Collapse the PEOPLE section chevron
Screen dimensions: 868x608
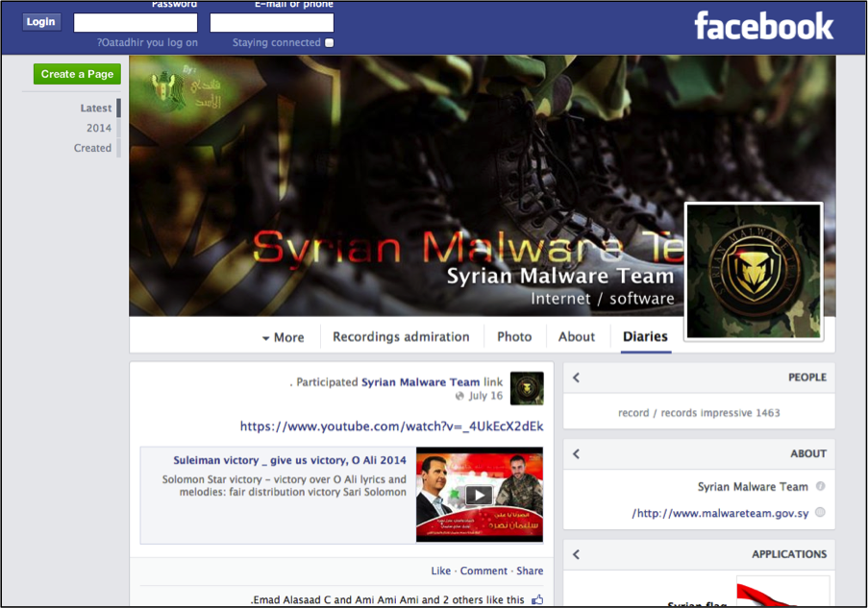577,377
